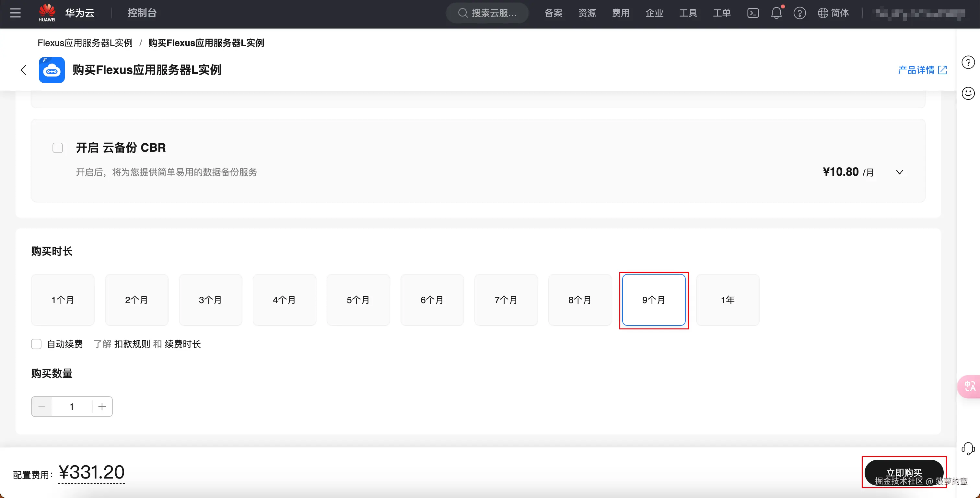Viewport: 980px width, 498px height.
Task: Click the help question-mark in top bar
Action: point(799,13)
